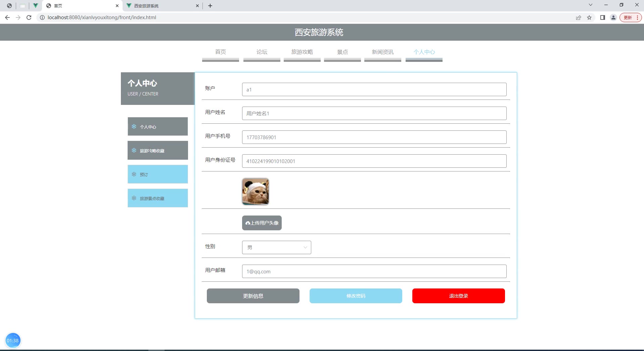This screenshot has height=351, width=644.
Task: Click the 更新信息 button
Action: click(253, 296)
